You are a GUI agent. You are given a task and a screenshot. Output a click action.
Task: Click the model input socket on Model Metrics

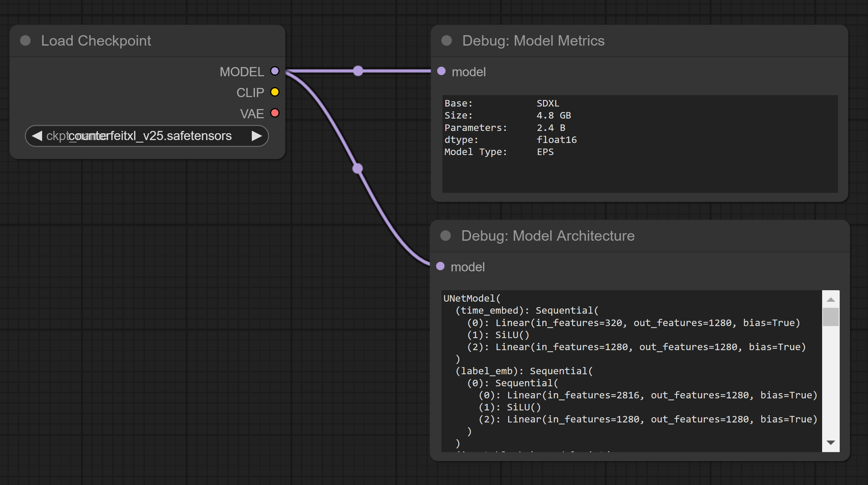tap(441, 71)
